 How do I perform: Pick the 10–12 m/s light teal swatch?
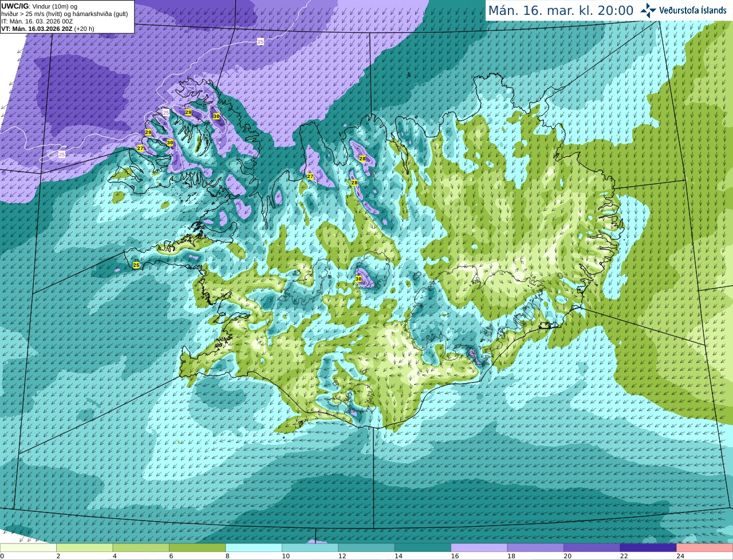point(310,547)
